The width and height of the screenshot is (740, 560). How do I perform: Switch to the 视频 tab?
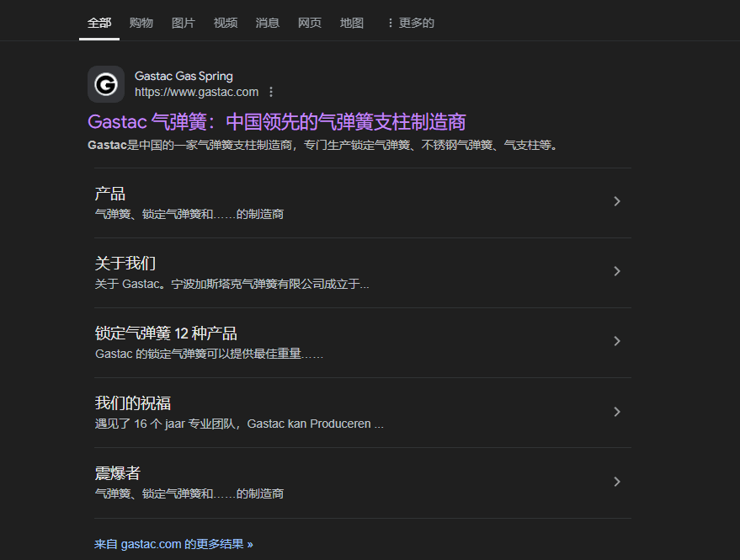tap(225, 23)
